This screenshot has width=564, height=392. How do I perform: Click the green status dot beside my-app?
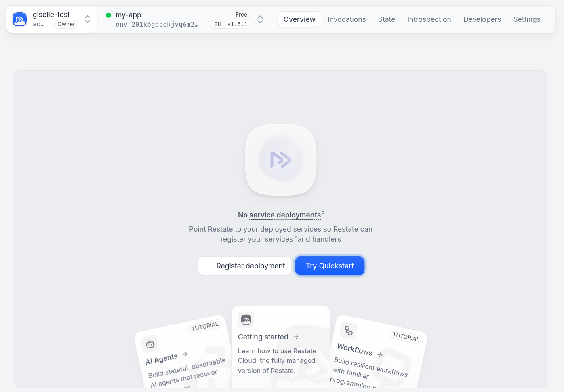pos(108,15)
